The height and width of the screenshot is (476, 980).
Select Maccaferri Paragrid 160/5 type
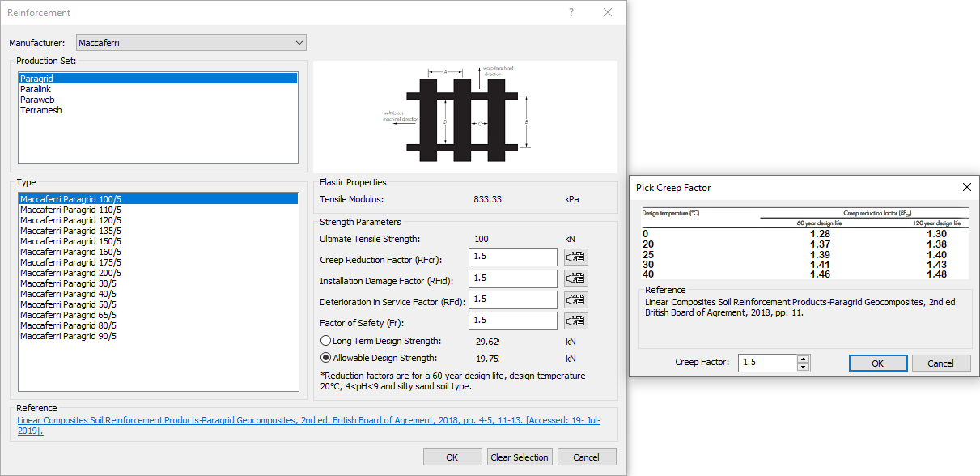(x=158, y=252)
